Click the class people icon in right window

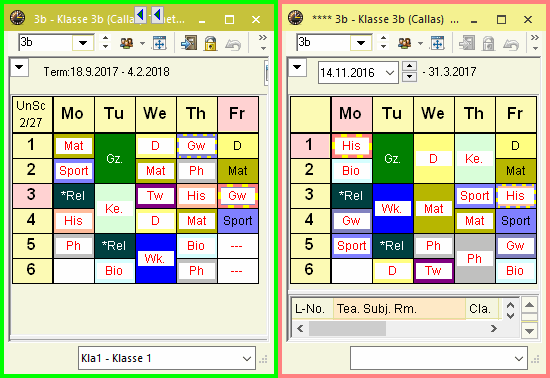tap(404, 43)
